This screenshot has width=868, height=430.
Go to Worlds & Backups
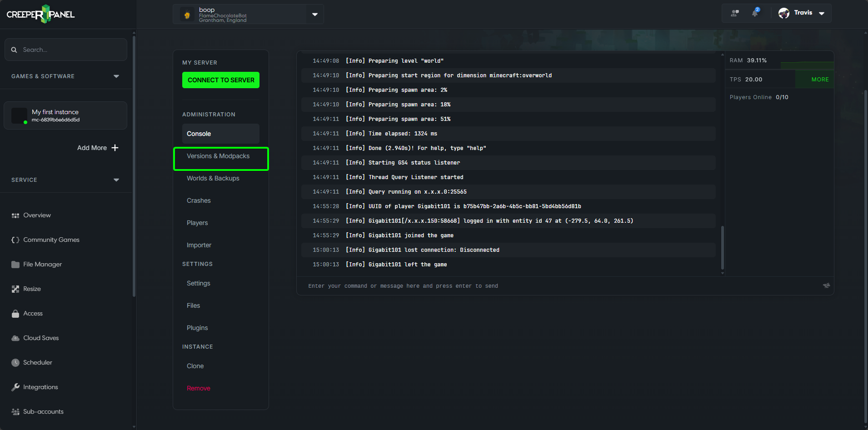[x=213, y=178]
